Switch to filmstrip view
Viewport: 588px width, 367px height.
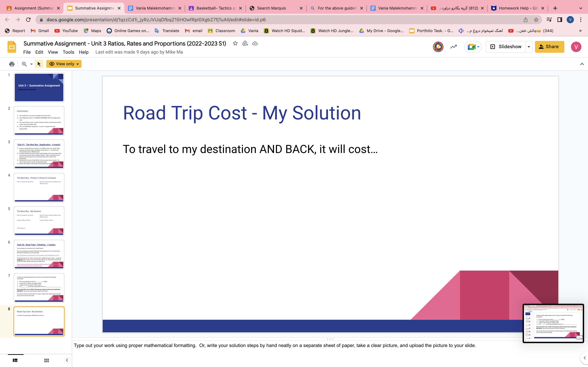[x=15, y=360]
